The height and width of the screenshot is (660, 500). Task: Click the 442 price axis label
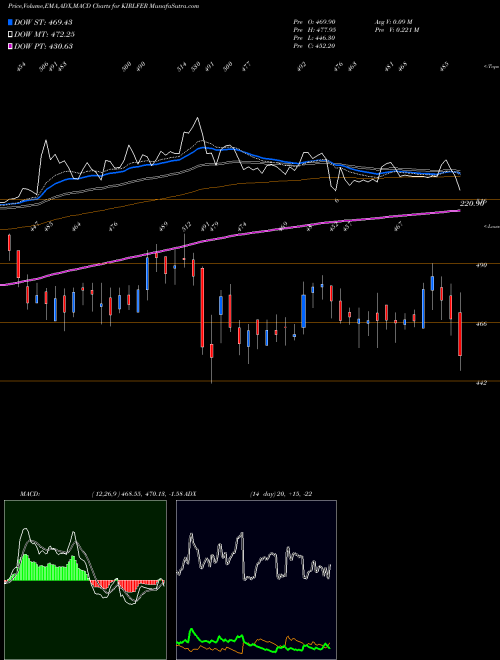point(482,383)
